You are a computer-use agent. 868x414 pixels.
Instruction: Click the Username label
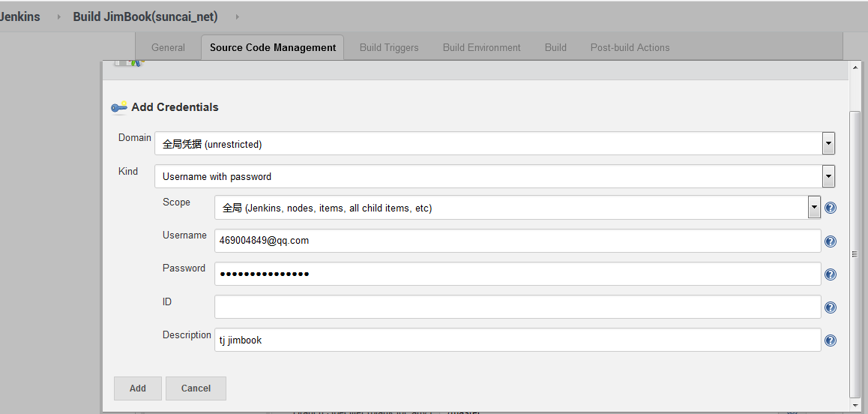point(184,235)
